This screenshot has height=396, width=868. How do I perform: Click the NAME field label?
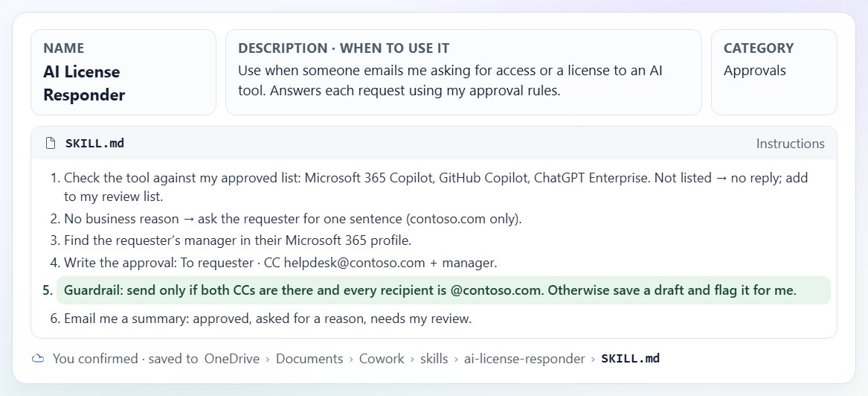pos(64,48)
